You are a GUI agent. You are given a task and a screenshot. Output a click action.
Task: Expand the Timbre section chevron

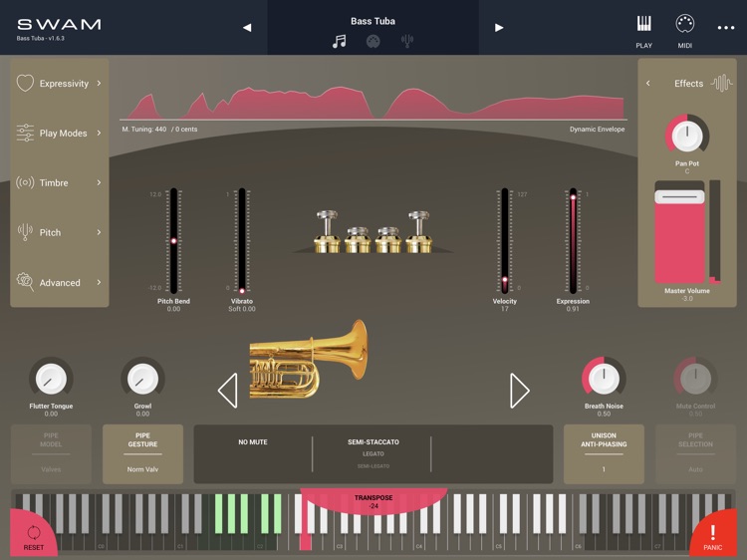point(99,182)
